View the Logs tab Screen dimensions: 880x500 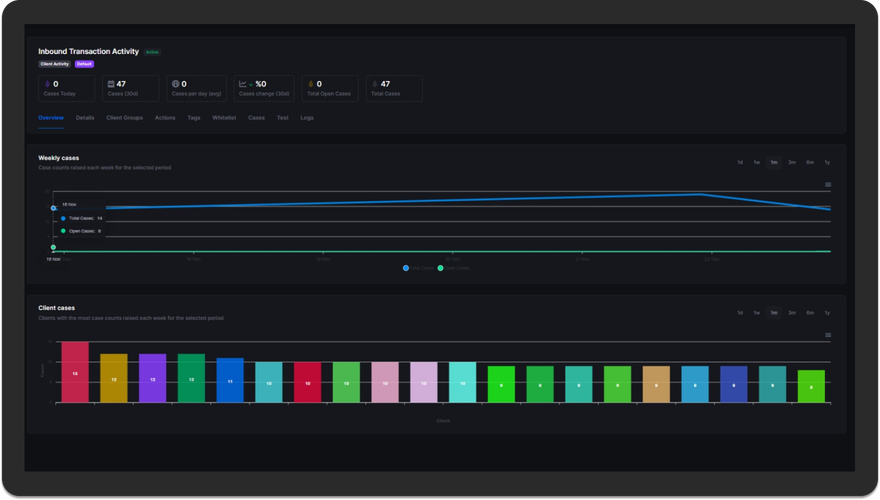pyautogui.click(x=307, y=118)
